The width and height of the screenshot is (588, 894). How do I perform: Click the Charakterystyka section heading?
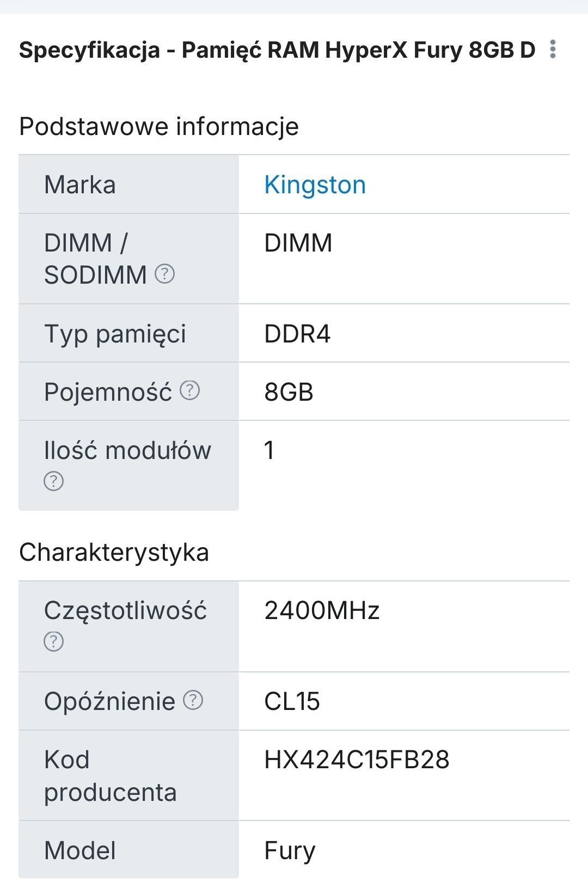pyautogui.click(x=114, y=552)
